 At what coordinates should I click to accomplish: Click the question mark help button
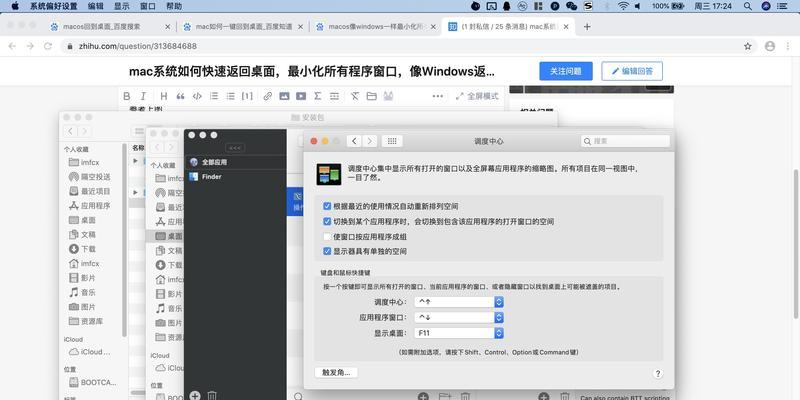click(x=658, y=373)
